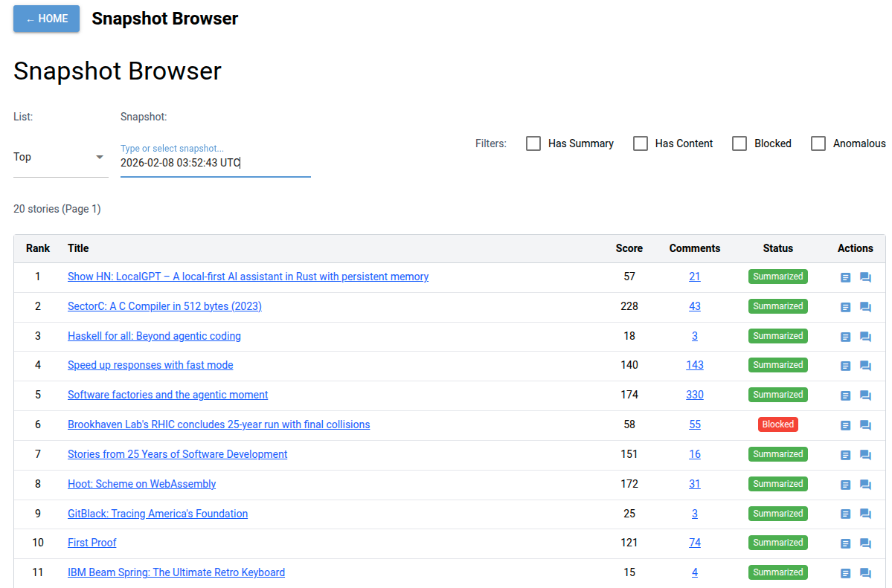892x588 pixels.
Task: Click the HOME button
Action: [x=46, y=19]
